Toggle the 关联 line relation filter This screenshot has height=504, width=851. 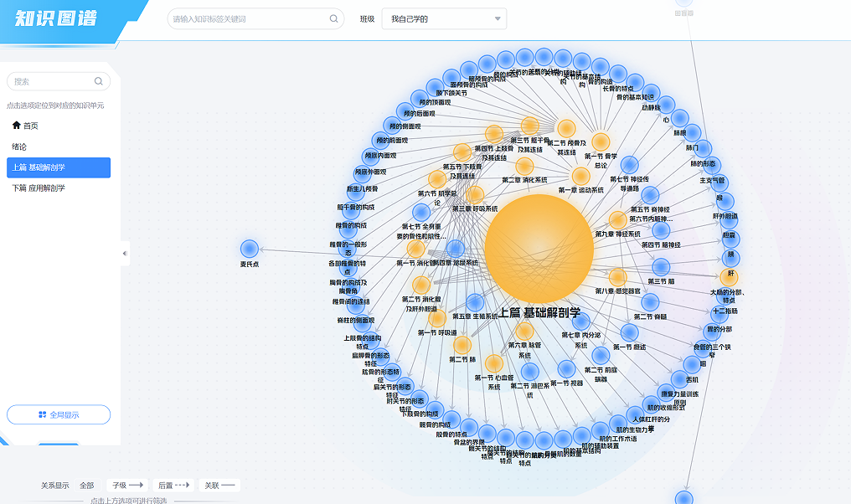[220, 485]
